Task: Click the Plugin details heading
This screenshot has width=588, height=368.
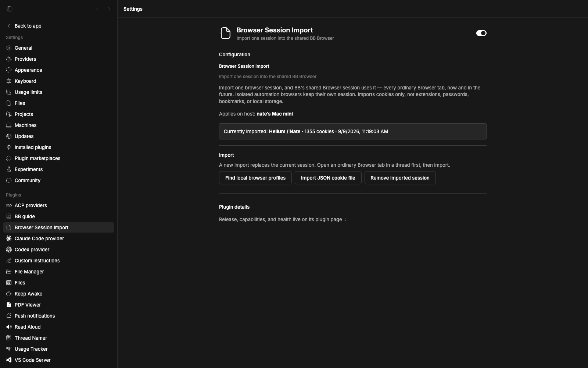Action: (x=234, y=207)
